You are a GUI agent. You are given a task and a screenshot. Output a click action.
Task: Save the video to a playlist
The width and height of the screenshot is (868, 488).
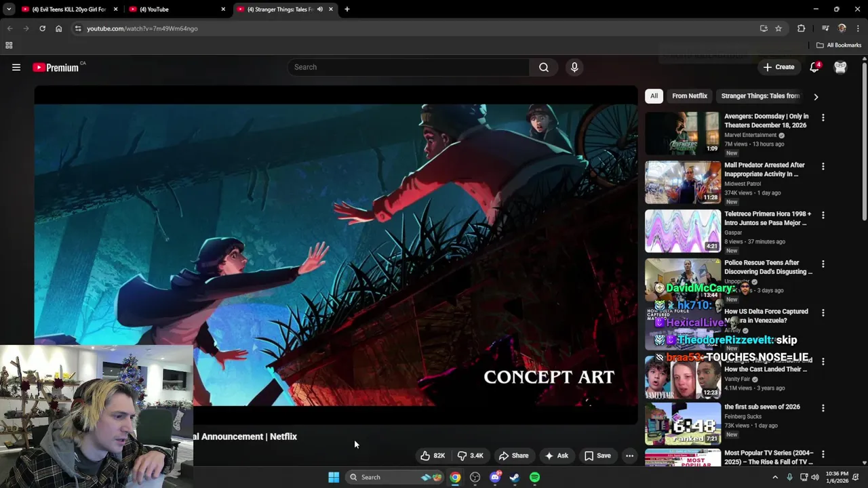597,455
